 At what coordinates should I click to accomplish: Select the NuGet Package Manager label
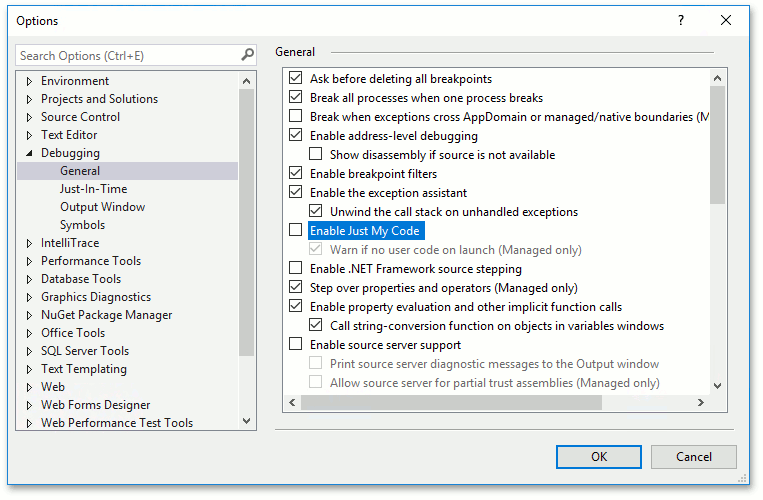[107, 315]
